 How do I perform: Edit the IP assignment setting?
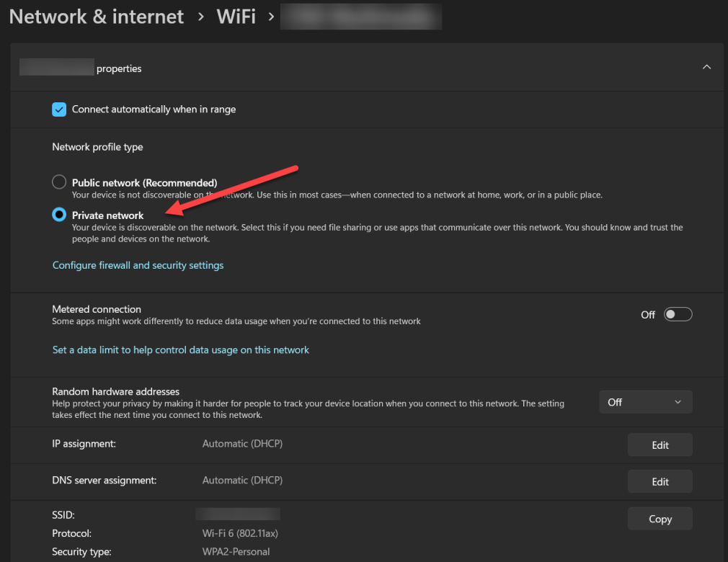pyautogui.click(x=660, y=445)
